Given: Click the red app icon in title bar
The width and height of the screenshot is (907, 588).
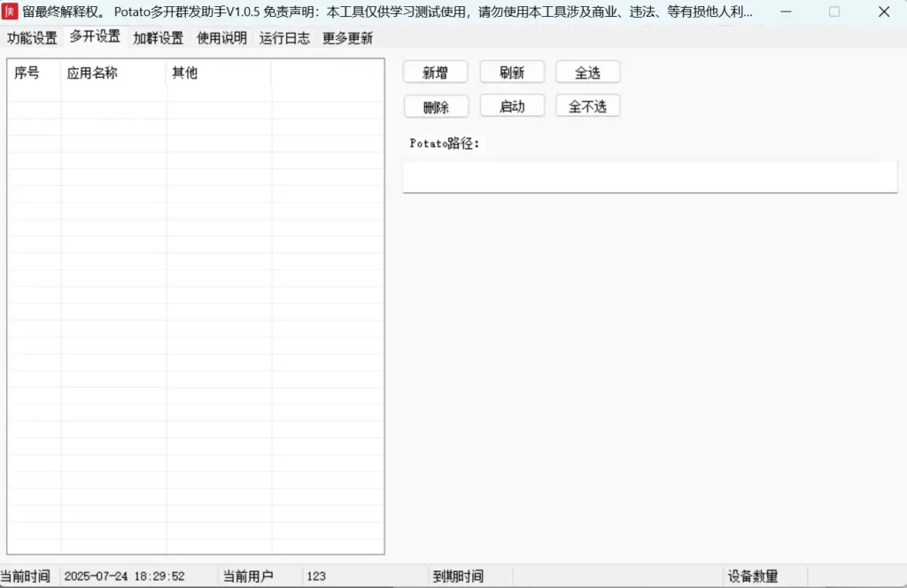Looking at the screenshot, I should click(x=10, y=11).
